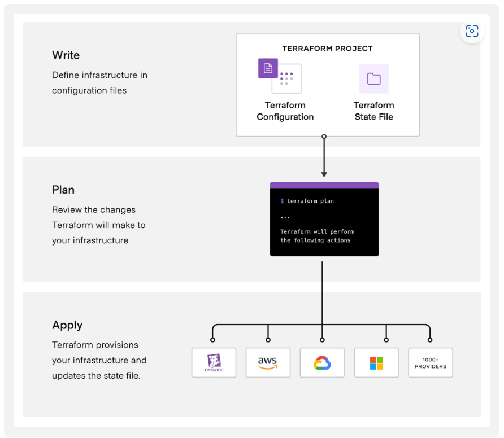
Task: Toggle the connector node below Terraform Project
Action: 324,136
